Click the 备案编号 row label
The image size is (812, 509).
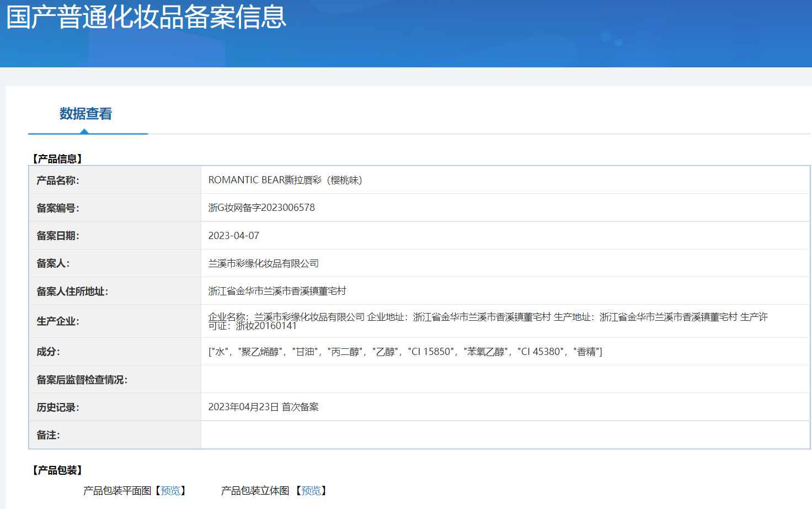tap(58, 208)
